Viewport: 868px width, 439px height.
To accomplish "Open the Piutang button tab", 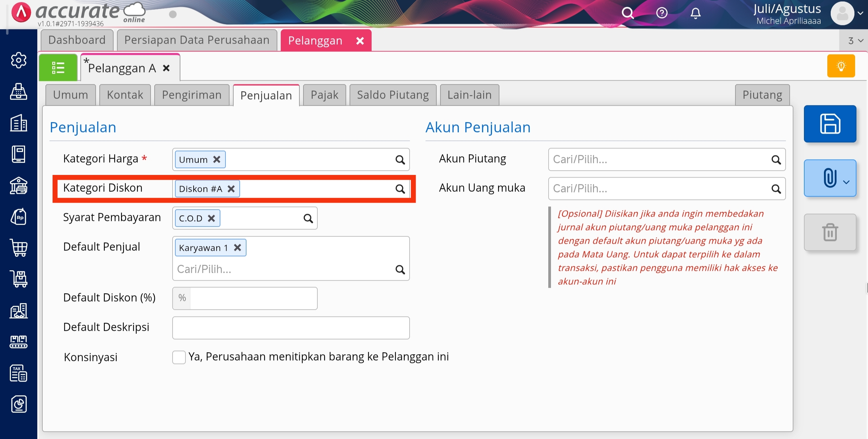I will 762,95.
